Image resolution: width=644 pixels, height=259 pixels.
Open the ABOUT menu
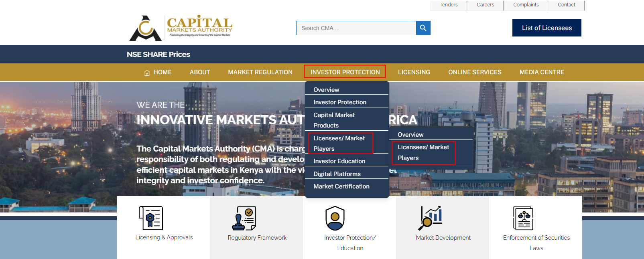[x=200, y=72]
